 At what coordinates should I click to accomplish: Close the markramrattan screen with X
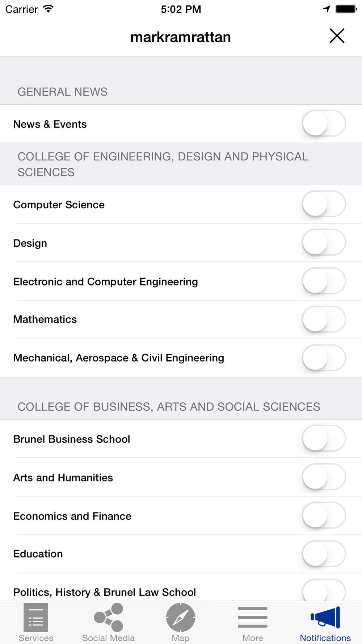coord(337,36)
